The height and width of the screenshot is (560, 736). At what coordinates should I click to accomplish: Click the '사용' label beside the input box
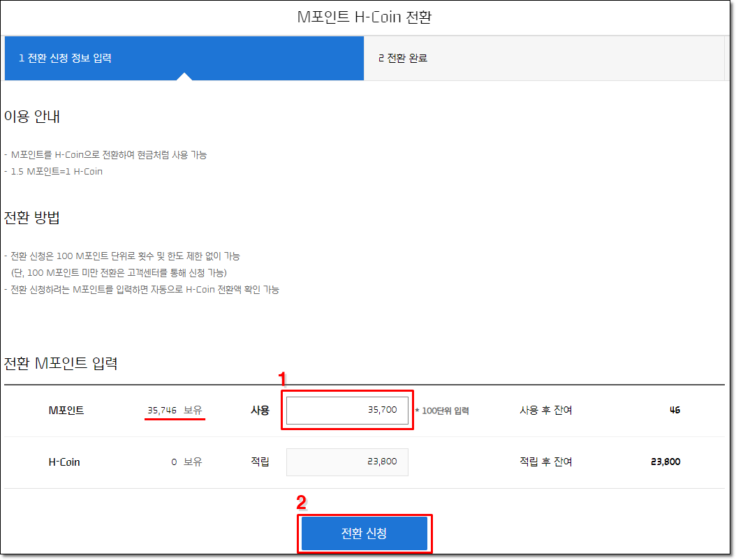coord(259,410)
